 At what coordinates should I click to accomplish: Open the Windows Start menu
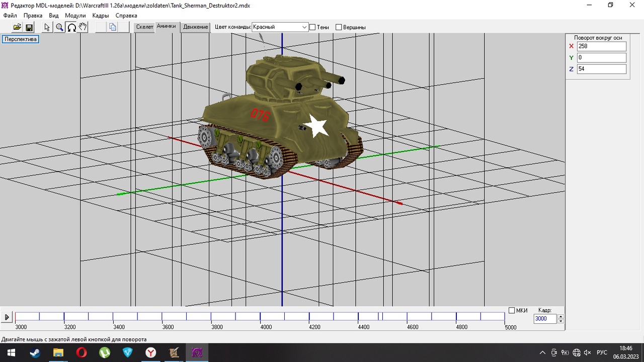tap(11, 352)
